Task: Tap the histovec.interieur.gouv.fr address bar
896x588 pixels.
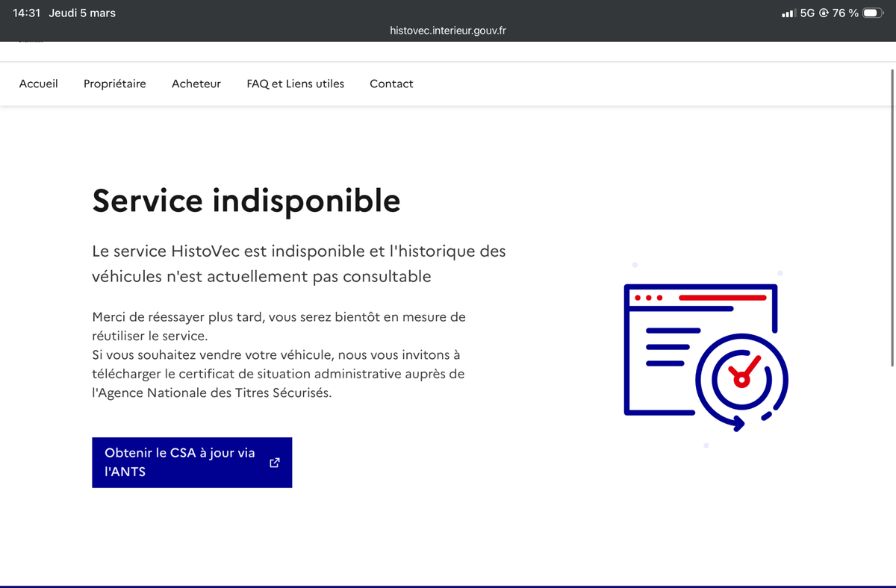Action: tap(448, 31)
